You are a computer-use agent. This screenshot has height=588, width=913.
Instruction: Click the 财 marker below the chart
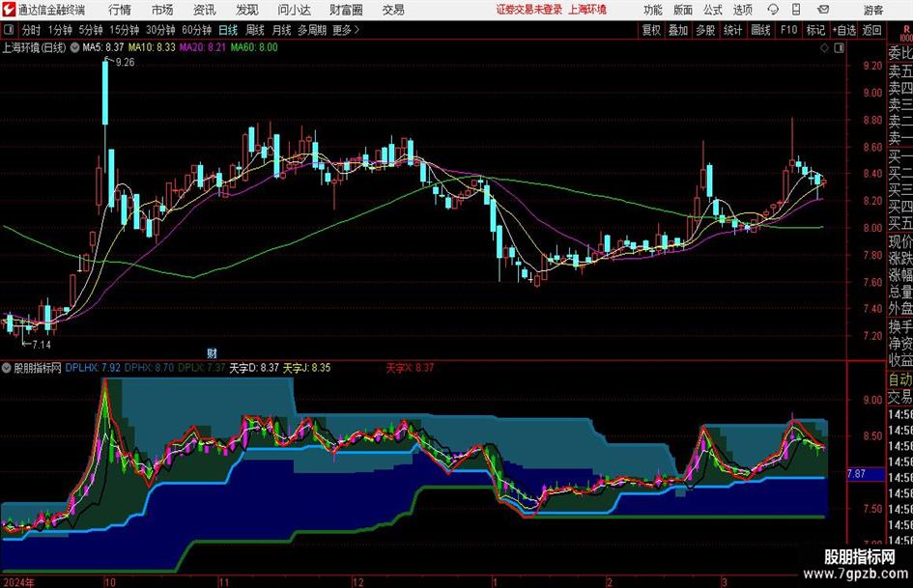point(212,352)
